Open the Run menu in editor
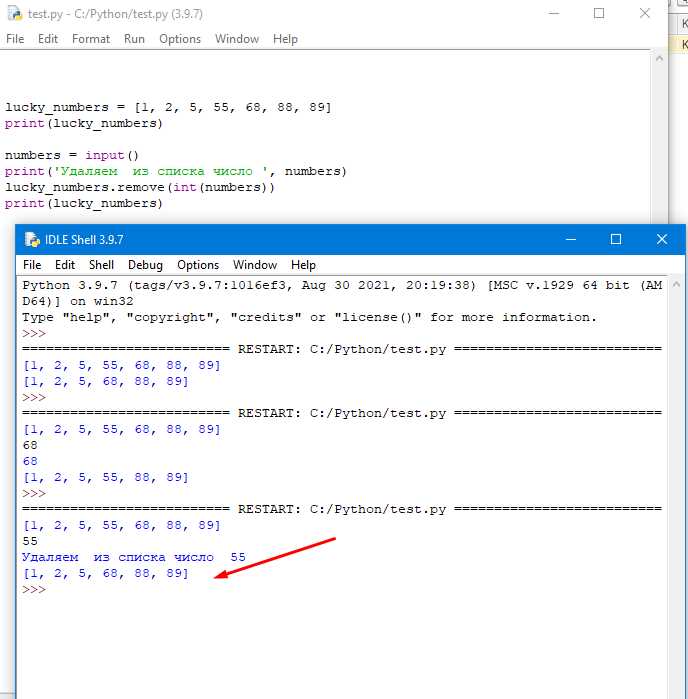The width and height of the screenshot is (688, 699). pos(134,39)
